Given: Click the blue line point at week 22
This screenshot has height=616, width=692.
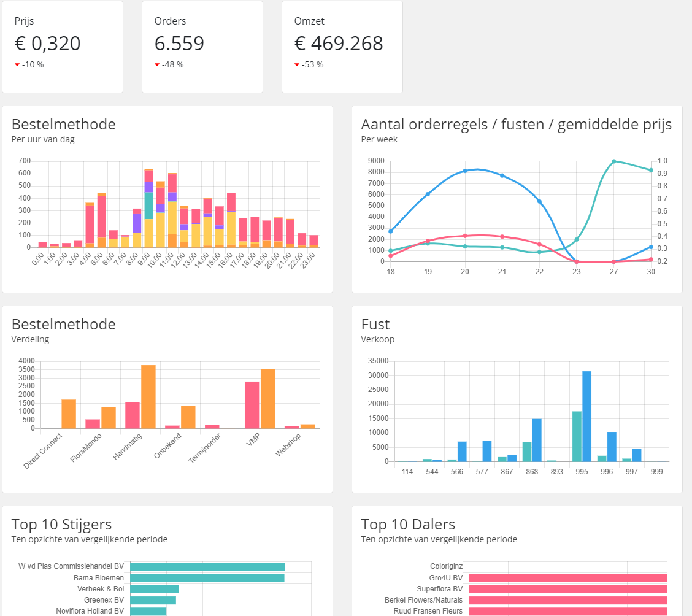Looking at the screenshot, I should coord(539,201).
